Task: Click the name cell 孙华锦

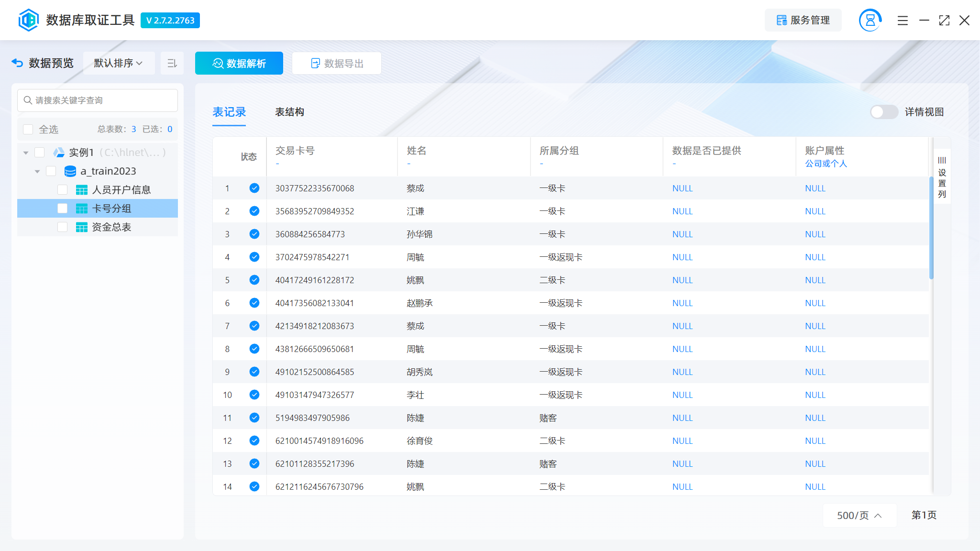Action: point(419,234)
